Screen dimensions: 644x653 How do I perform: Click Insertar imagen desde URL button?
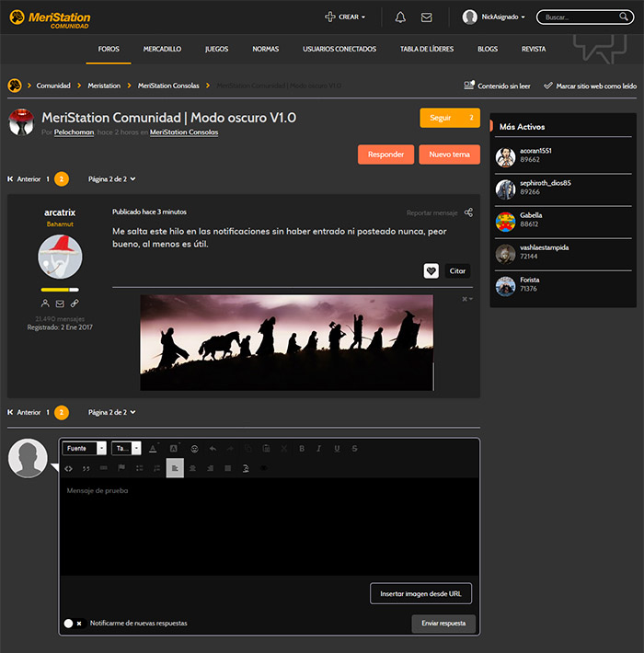click(x=420, y=593)
